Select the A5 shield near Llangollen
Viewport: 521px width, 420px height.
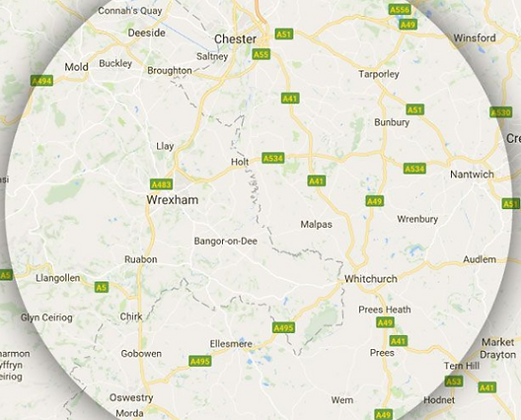102,287
